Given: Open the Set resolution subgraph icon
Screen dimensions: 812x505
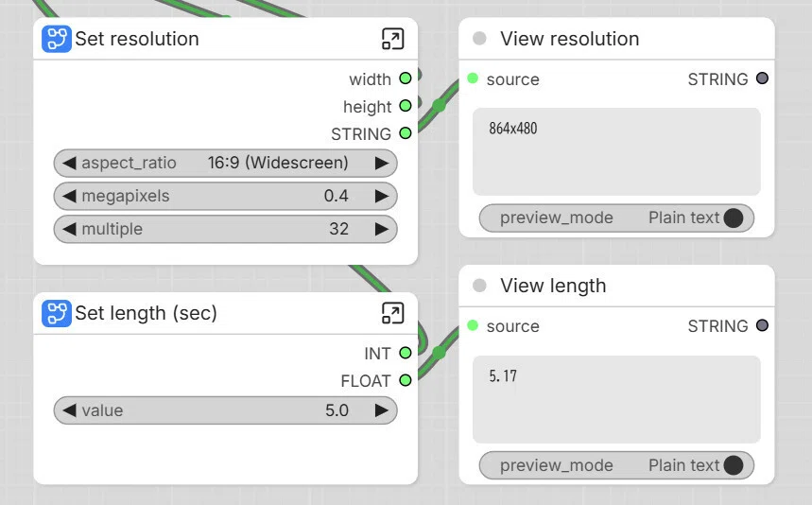Looking at the screenshot, I should [x=57, y=39].
